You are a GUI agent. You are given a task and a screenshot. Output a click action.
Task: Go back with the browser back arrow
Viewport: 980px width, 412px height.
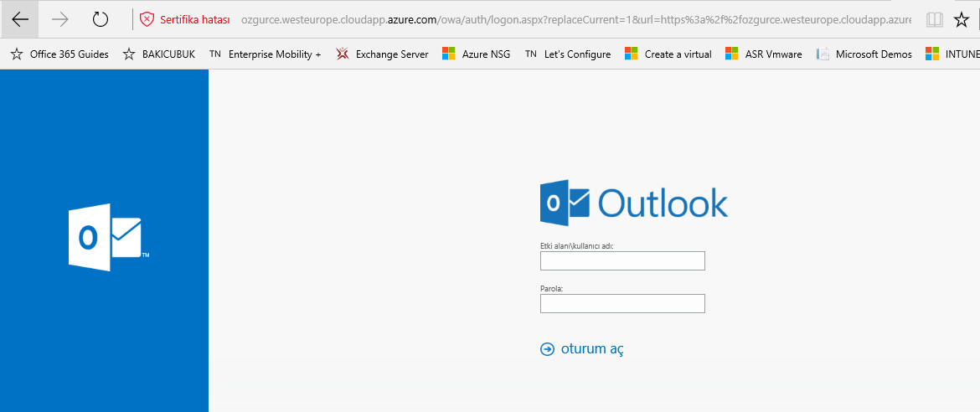[x=20, y=19]
